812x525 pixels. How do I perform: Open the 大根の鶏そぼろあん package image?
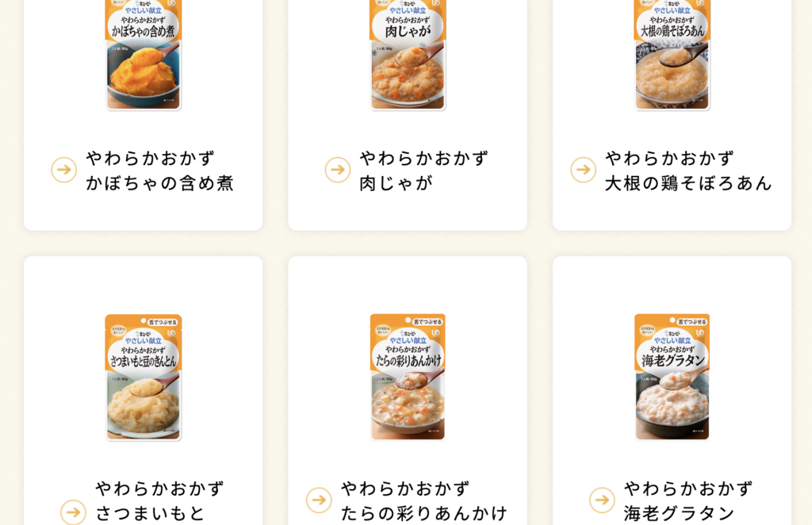point(672,55)
